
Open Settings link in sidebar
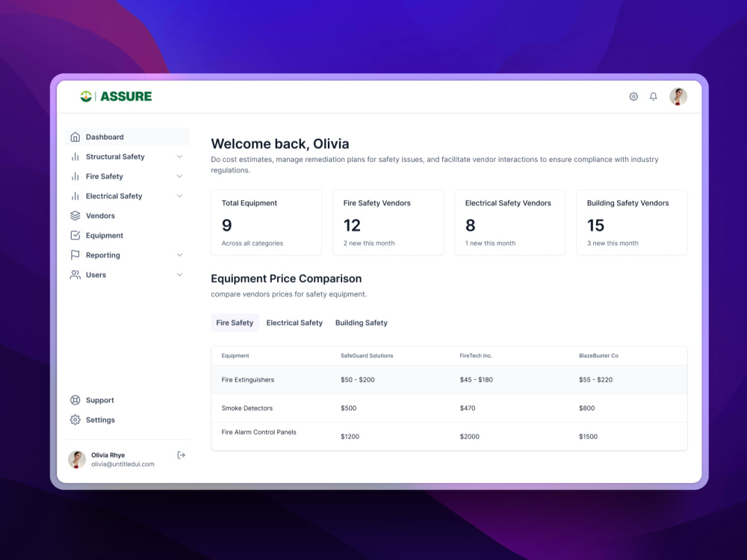click(x=101, y=420)
